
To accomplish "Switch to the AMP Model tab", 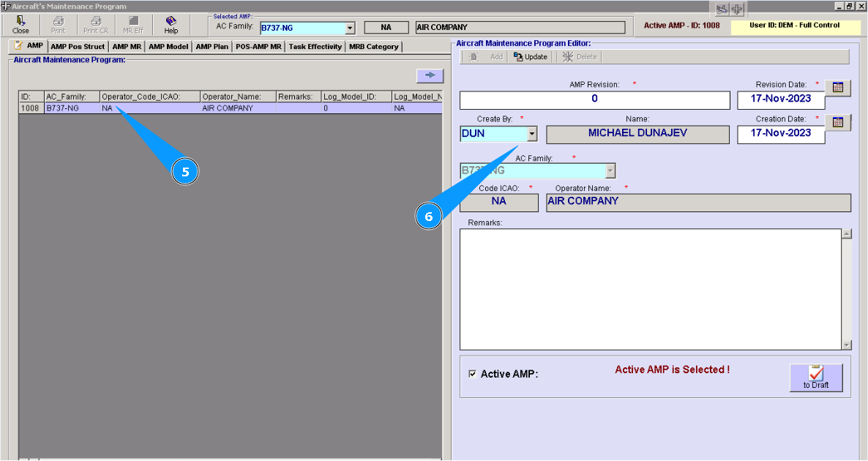I will pos(168,47).
